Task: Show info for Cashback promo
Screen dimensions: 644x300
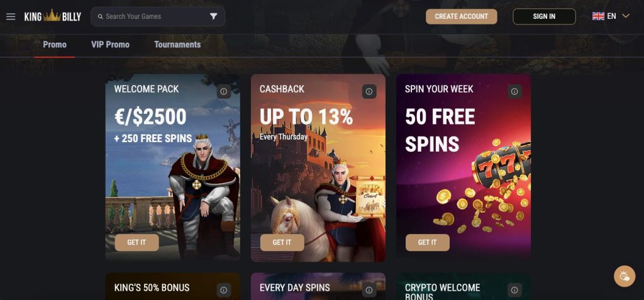Action: coord(369,92)
